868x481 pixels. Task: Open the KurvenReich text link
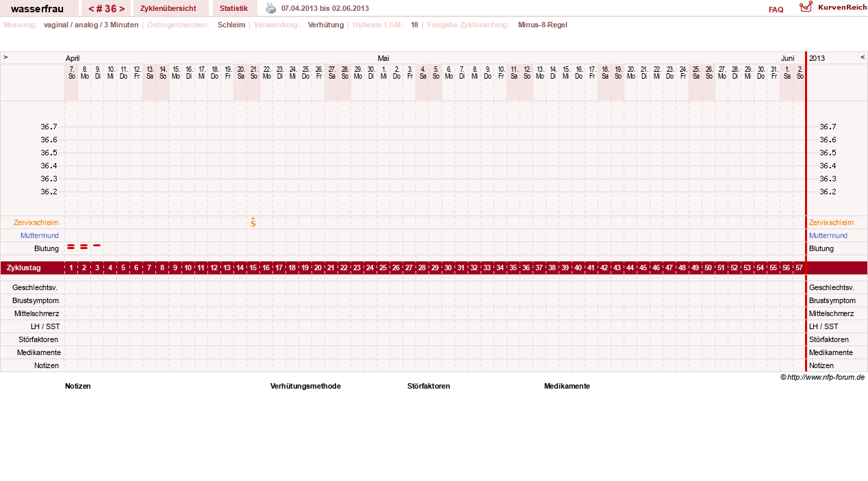[842, 7]
